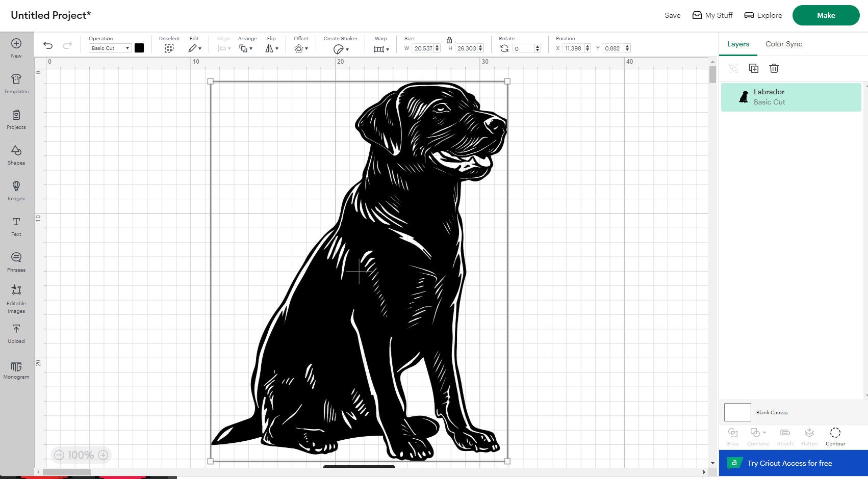The image size is (868, 479).
Task: Select the Text tool
Action: click(x=16, y=227)
